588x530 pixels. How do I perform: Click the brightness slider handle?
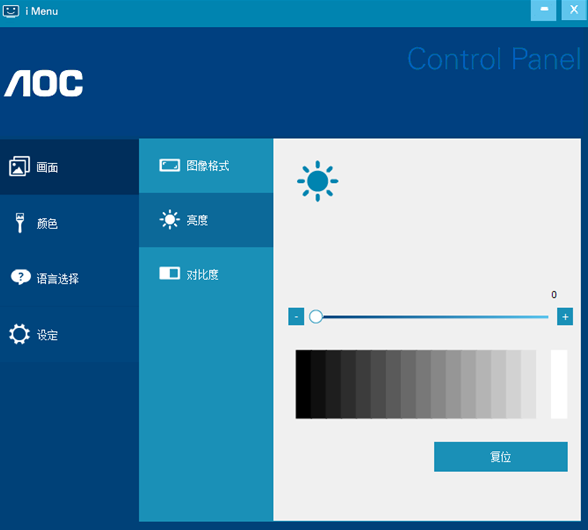click(316, 317)
